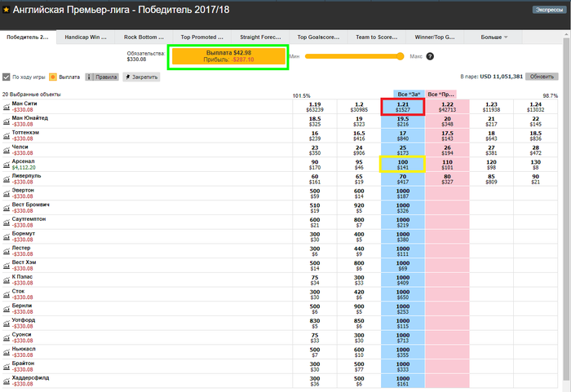Expand the Больше tabs dropdown
The height and width of the screenshot is (392, 571).
tap(494, 37)
